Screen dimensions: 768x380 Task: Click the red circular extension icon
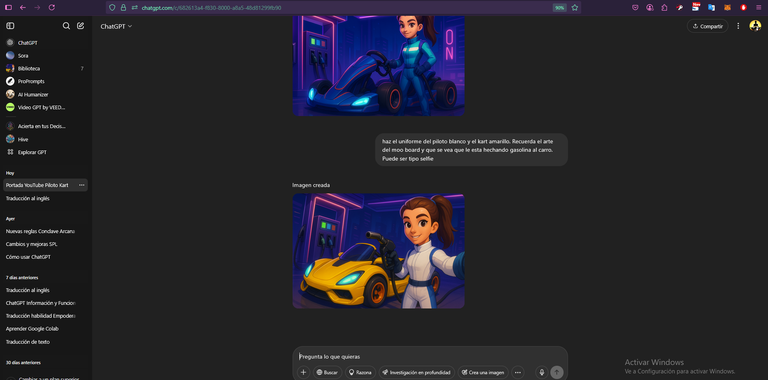coord(743,7)
